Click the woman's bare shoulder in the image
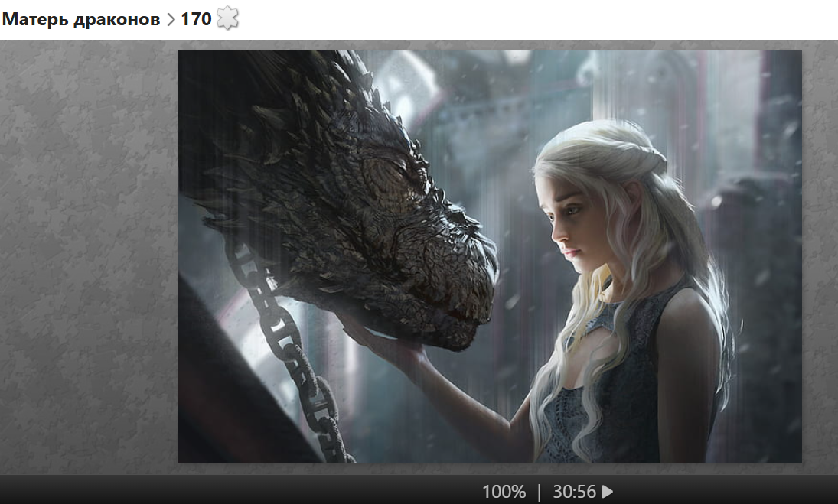Image resolution: width=838 pixels, height=504 pixels. [x=689, y=321]
